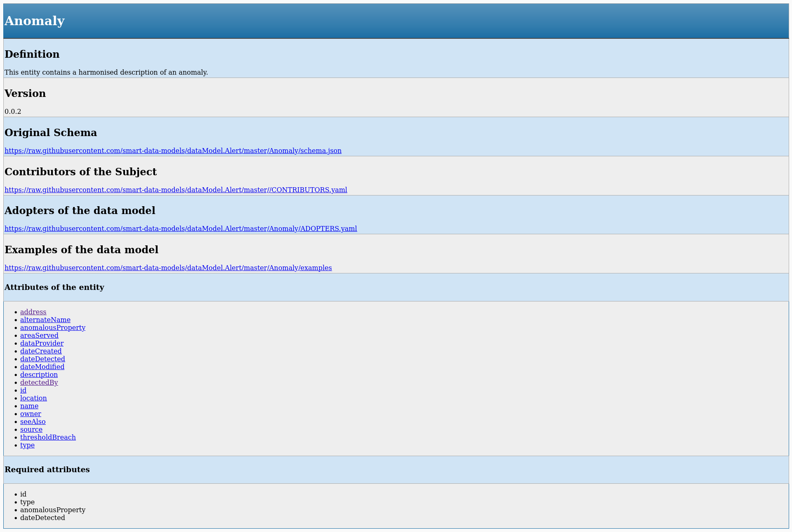Open the owner attribute link
This screenshot has width=792, height=532.
click(x=31, y=414)
